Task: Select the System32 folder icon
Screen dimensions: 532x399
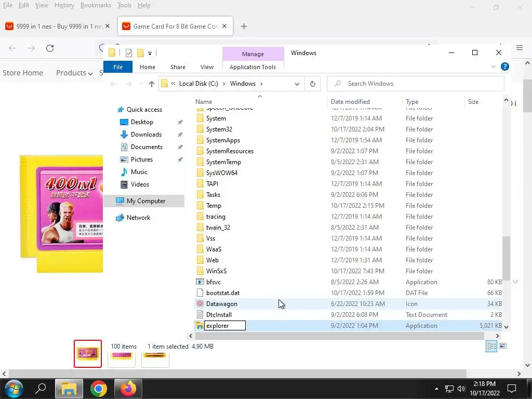Action: (x=200, y=129)
